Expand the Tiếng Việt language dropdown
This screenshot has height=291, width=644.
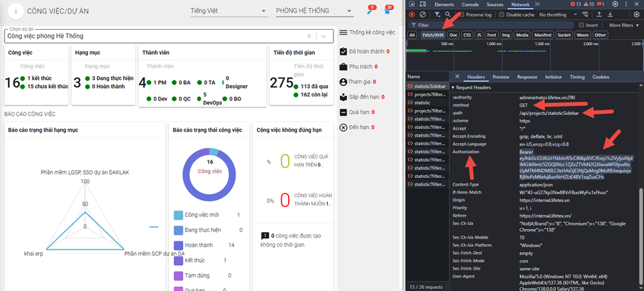(x=226, y=11)
